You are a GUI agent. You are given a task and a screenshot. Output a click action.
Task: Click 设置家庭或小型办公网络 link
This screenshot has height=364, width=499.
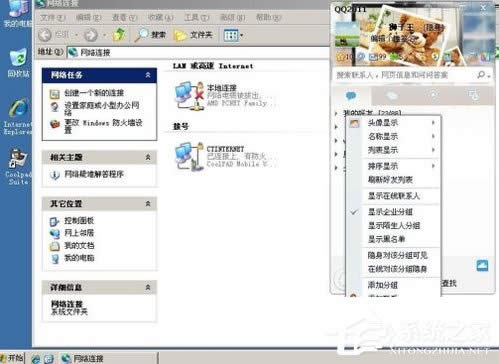pos(102,108)
